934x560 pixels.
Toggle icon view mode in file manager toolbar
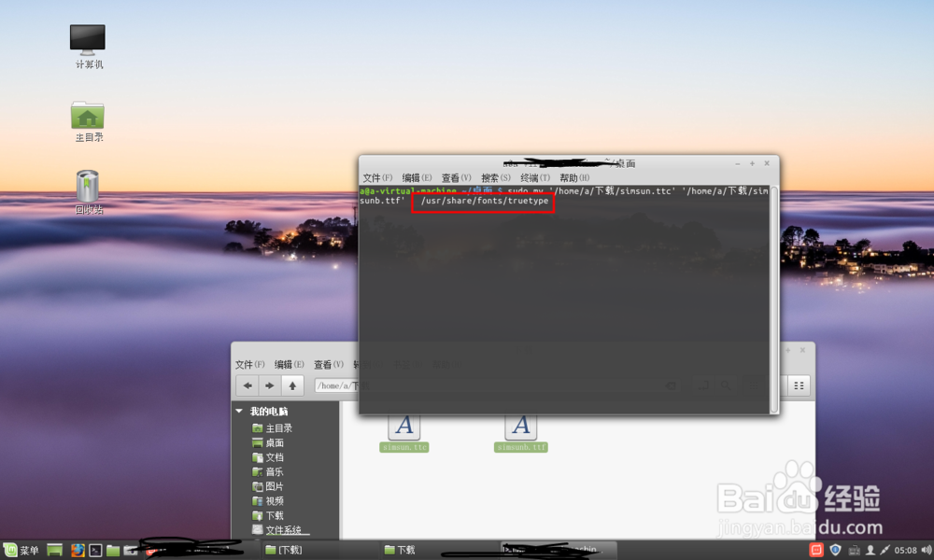click(799, 385)
